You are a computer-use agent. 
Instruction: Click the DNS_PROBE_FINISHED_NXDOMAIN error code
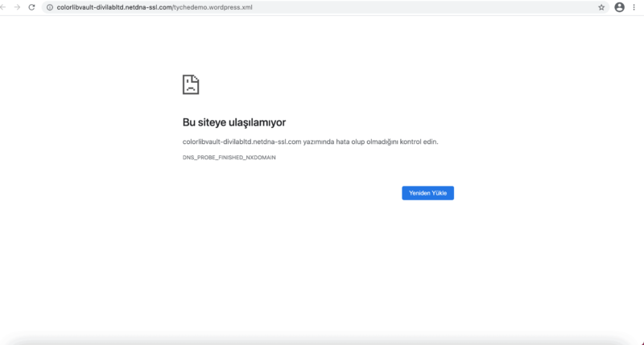tap(229, 158)
